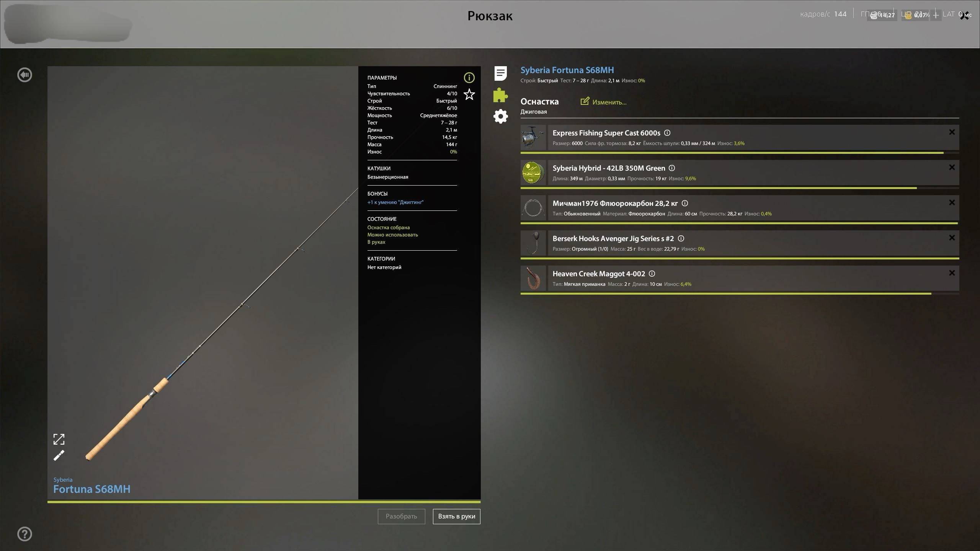Show info for Syberia Hybrid 42LB line

point(672,168)
